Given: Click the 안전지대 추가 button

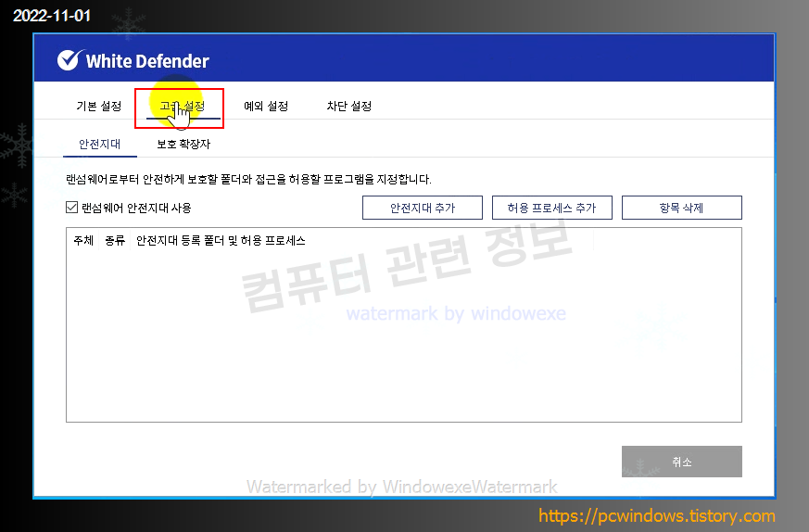Looking at the screenshot, I should (423, 208).
